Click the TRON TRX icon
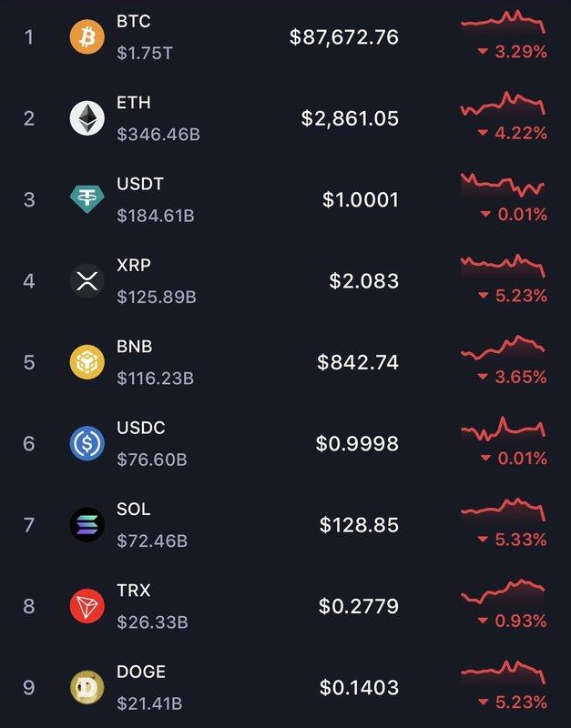Screen dimensions: 571x728 click(87, 606)
